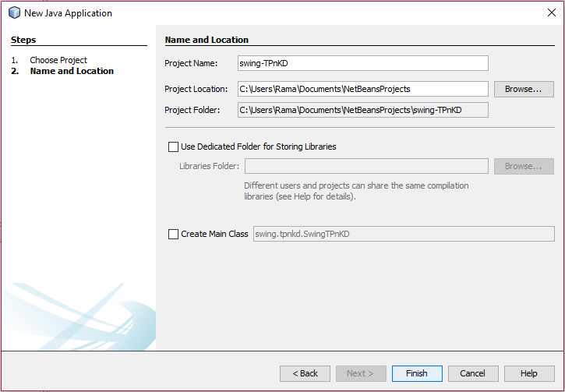
Task: Click the Steps panel heading
Action: click(23, 40)
